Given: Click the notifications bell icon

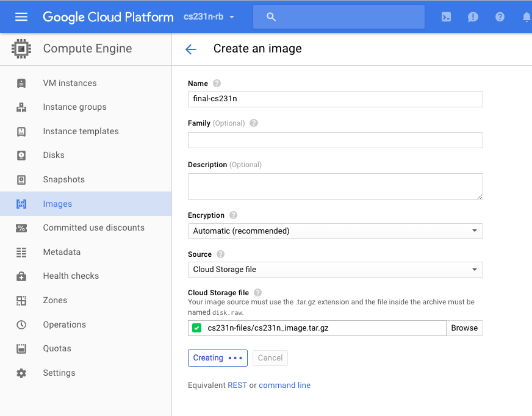Looking at the screenshot, I should (526, 17).
